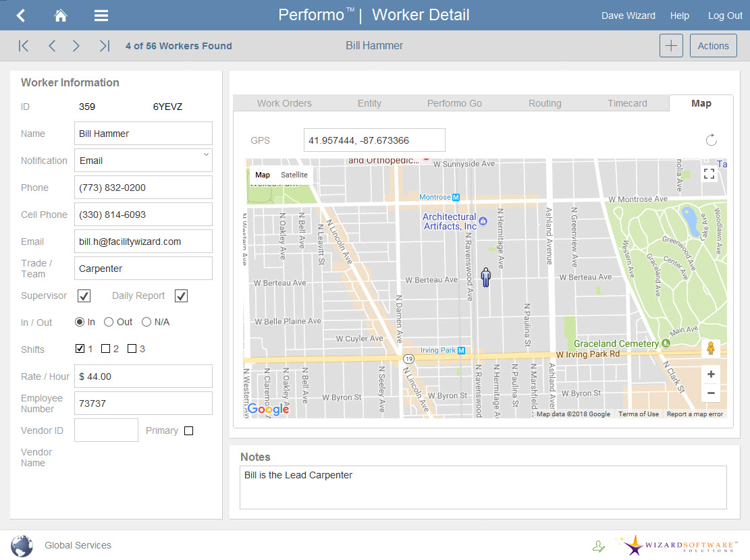Open the Help link
Screen dimensions: 750x560
pyautogui.click(x=679, y=16)
